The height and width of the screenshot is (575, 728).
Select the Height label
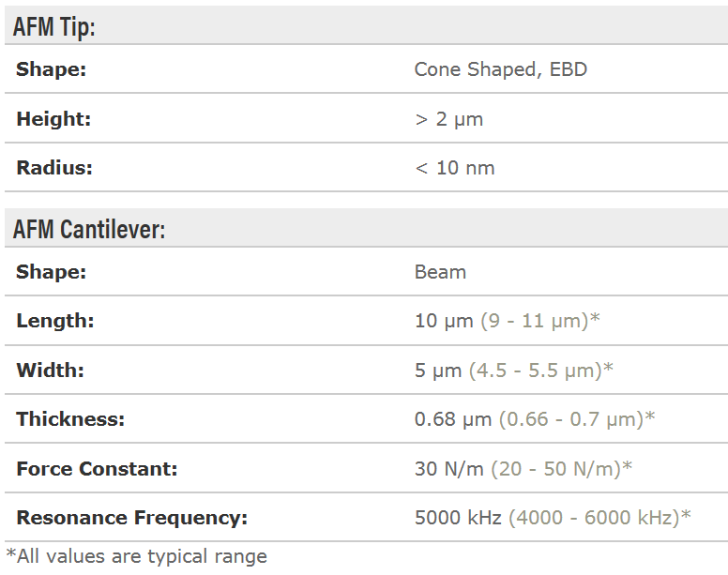[53, 119]
